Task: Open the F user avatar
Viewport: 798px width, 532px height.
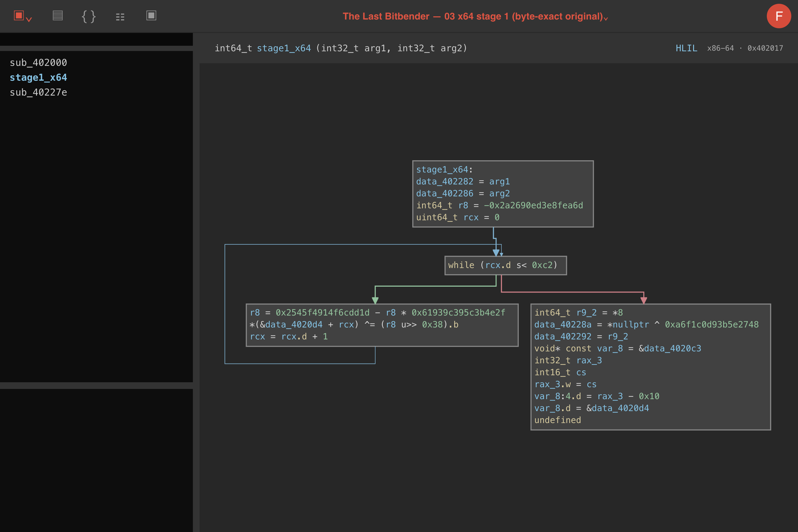Action: pos(779,16)
